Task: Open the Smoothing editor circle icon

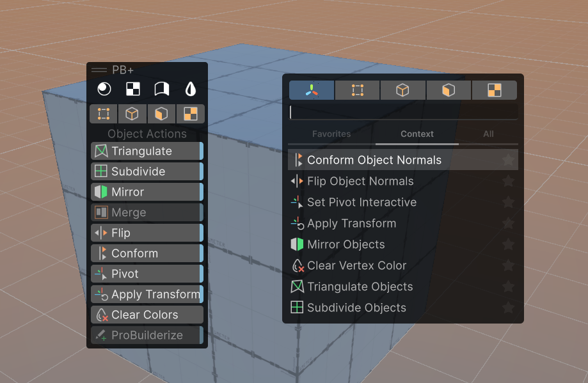Action: click(103, 89)
